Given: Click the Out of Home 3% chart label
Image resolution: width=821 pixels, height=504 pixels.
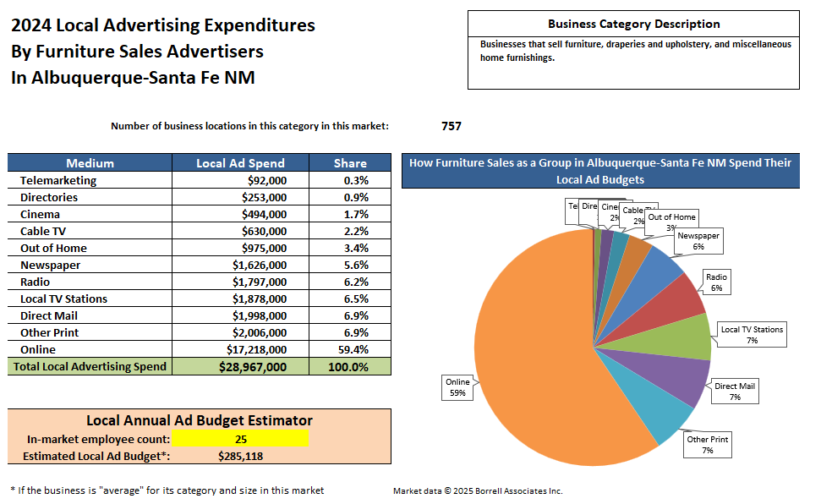Looking at the screenshot, I should coord(671,220).
